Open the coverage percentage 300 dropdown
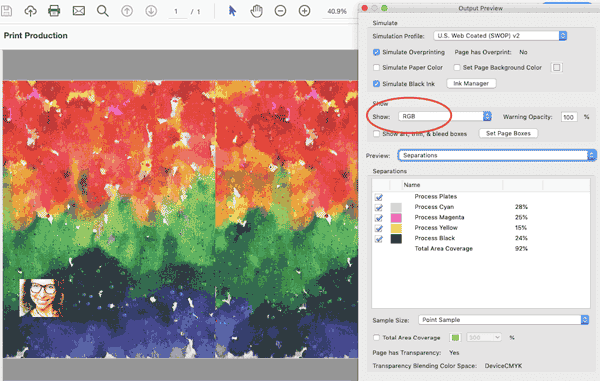 point(484,337)
